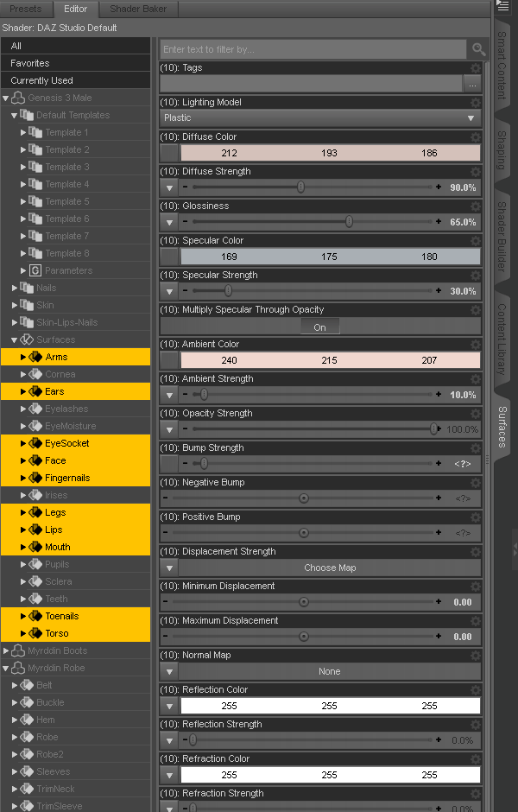Select the Torso surface row

[76, 633]
